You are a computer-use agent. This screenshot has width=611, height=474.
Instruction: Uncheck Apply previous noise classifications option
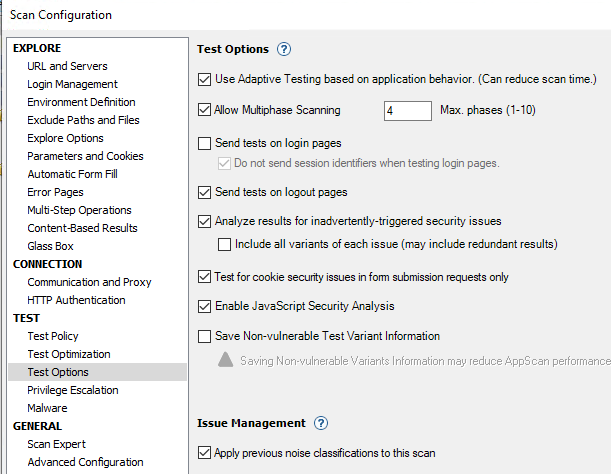click(205, 453)
